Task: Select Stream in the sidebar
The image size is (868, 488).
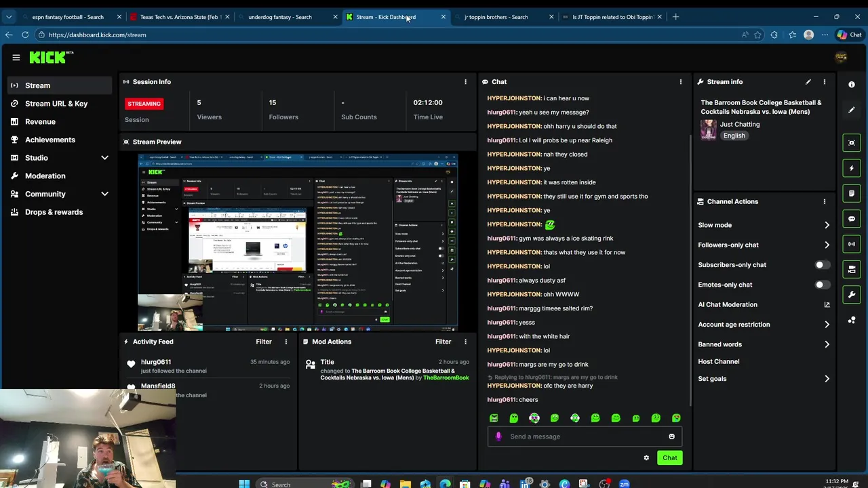Action: click(60, 85)
